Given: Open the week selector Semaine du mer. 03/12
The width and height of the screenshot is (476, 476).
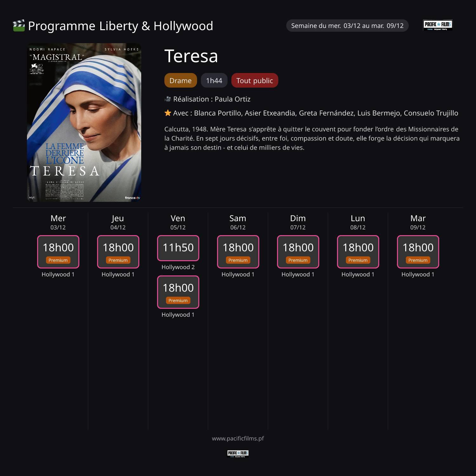Looking at the screenshot, I should pyautogui.click(x=347, y=26).
